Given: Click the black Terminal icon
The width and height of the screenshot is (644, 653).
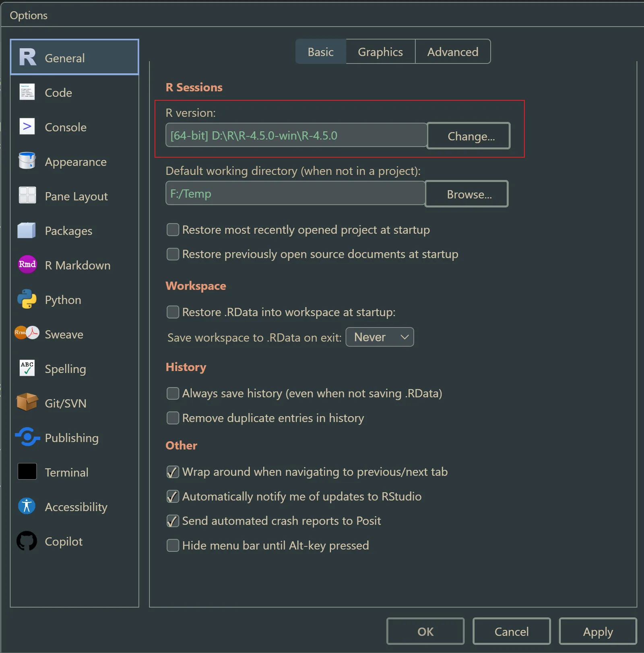Looking at the screenshot, I should [x=27, y=471].
